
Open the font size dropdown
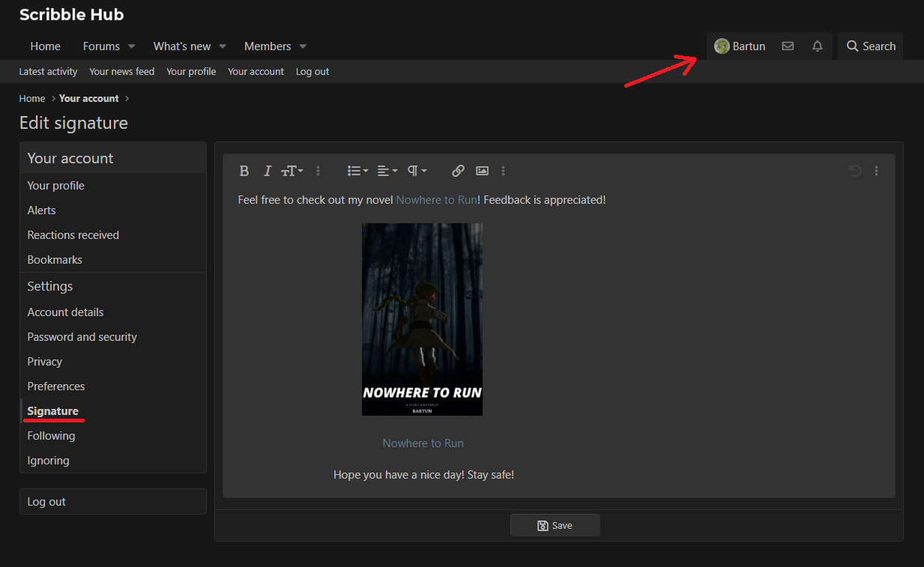tap(292, 171)
